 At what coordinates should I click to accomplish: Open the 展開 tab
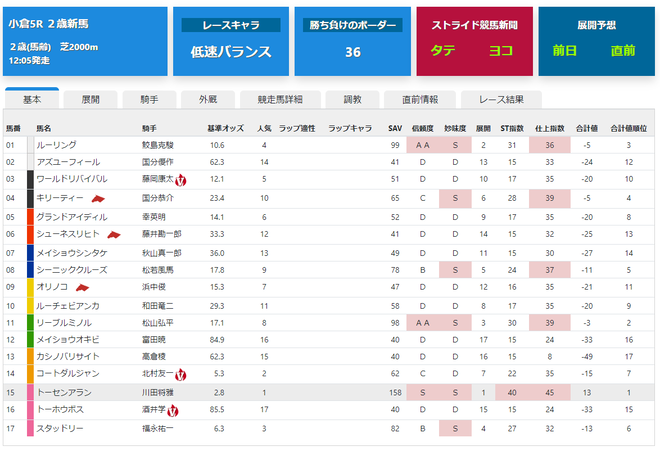tap(90, 100)
